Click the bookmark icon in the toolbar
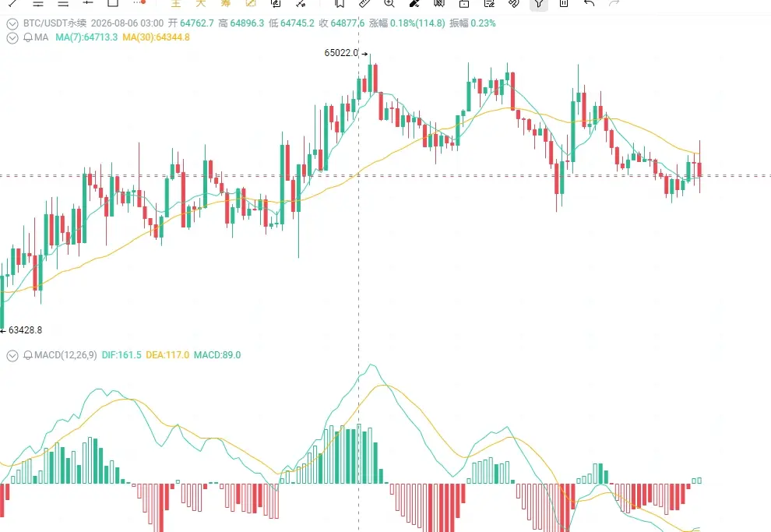Screen dimensions: 771x532 340,3
